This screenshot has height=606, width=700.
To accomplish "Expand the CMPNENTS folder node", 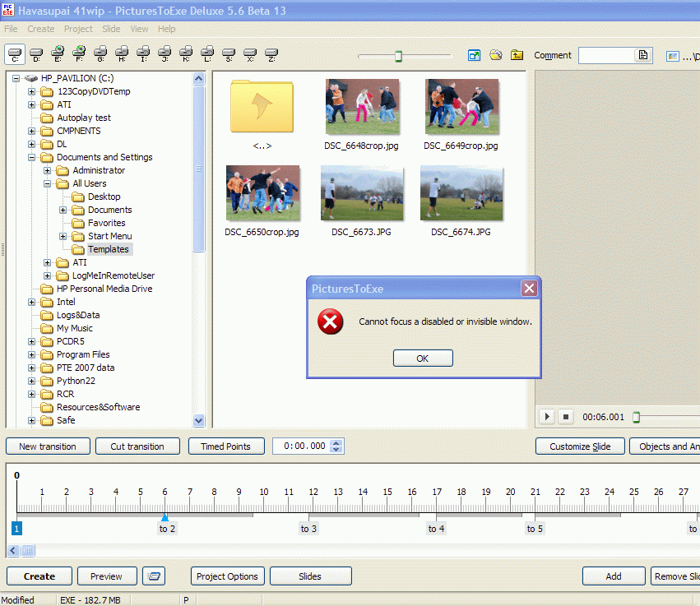I will click(x=31, y=132).
